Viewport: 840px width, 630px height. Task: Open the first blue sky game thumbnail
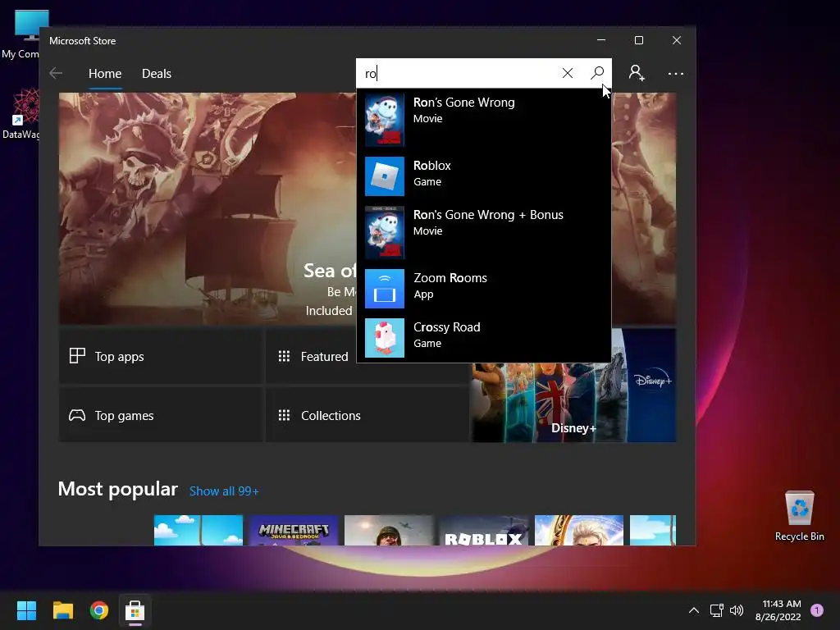(199, 531)
